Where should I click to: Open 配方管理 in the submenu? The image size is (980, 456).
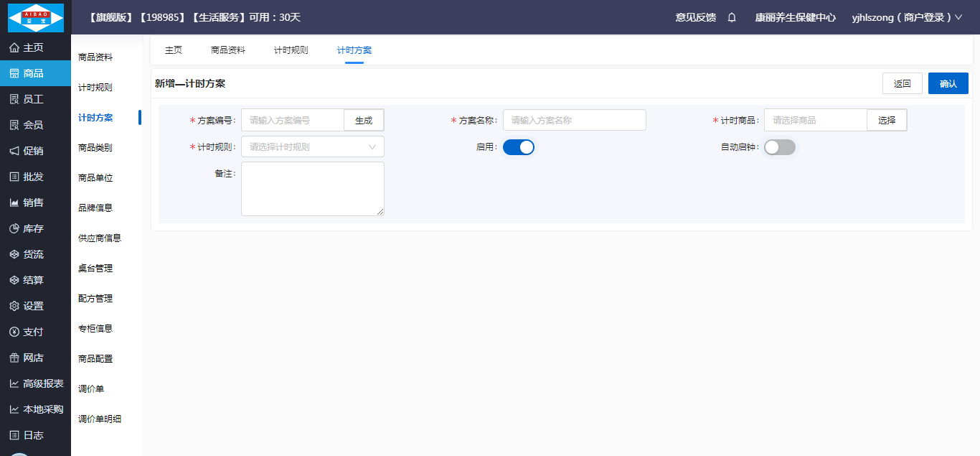point(95,299)
